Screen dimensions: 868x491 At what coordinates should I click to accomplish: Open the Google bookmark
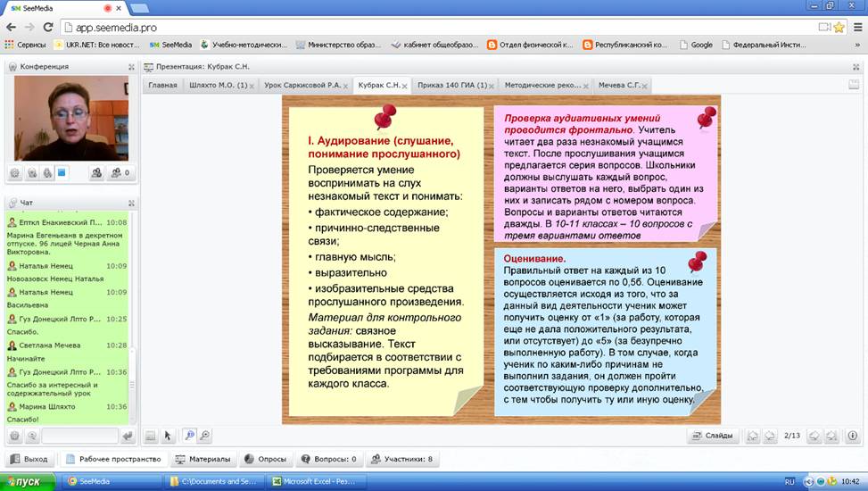(x=696, y=45)
